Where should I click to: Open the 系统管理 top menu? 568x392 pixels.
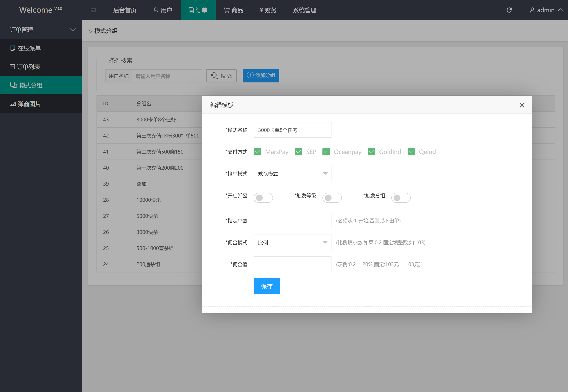(304, 10)
